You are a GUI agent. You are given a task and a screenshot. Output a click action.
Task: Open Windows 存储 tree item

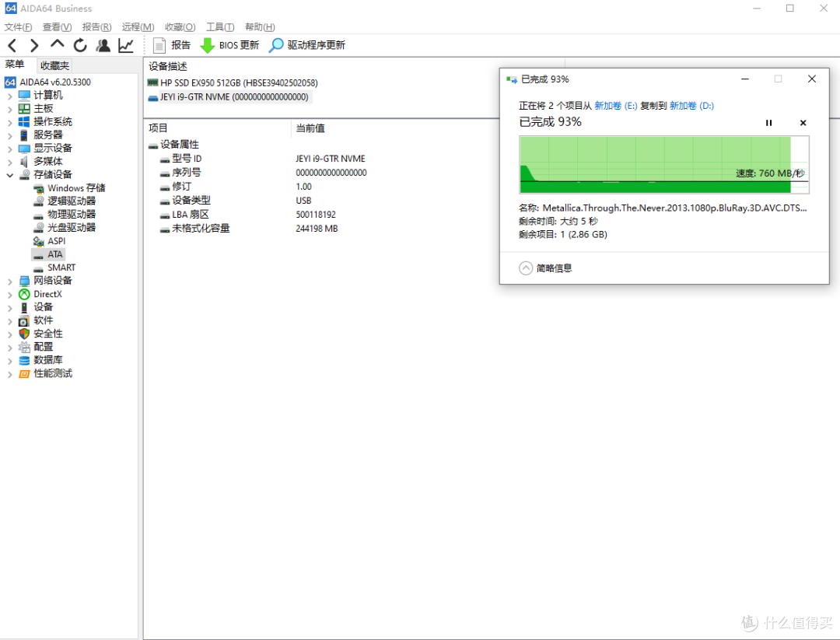tap(69, 188)
